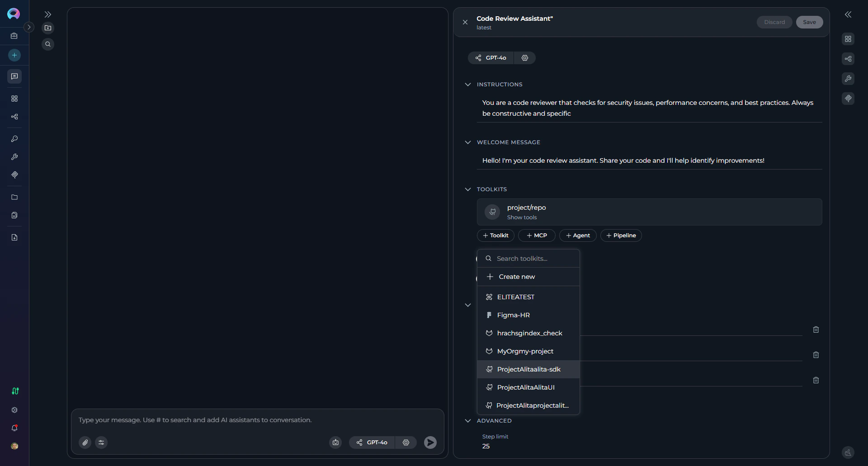This screenshot has height=466, width=868.
Task: Collapse the Welcome Message section
Action: pyautogui.click(x=468, y=142)
